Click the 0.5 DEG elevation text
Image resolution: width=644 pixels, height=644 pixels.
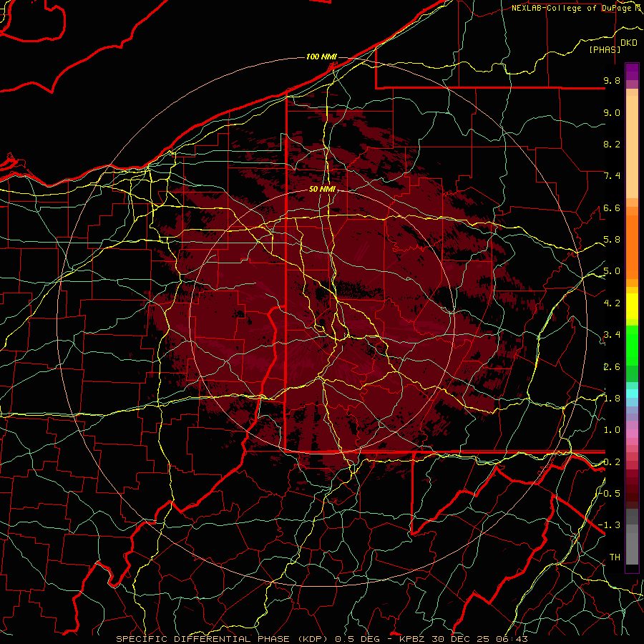point(357,639)
